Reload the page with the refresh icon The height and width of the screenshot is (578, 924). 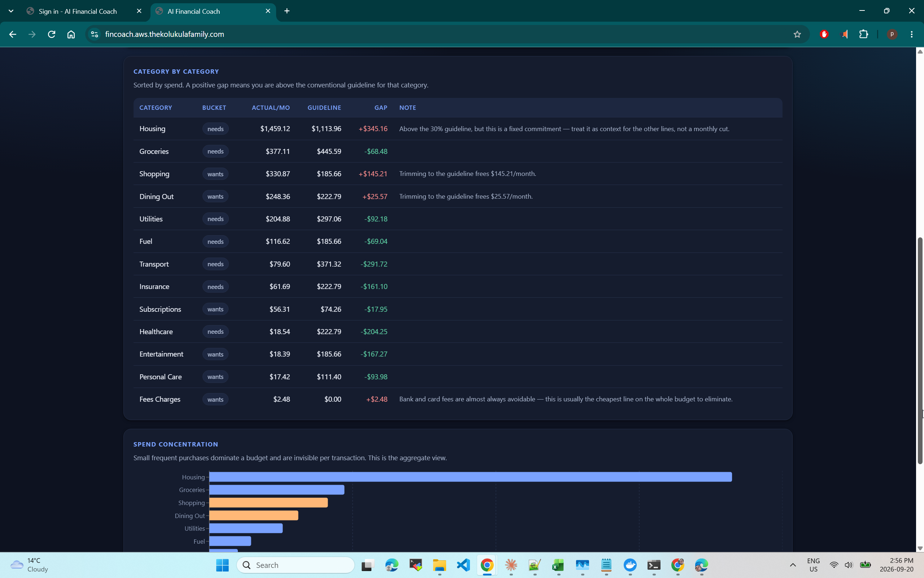coord(52,34)
